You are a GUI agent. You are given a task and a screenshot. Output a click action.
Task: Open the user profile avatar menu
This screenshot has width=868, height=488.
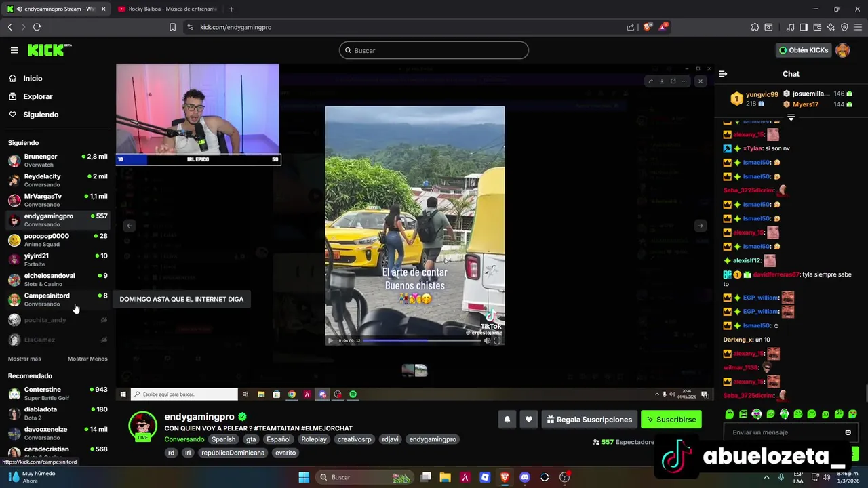[x=842, y=50]
